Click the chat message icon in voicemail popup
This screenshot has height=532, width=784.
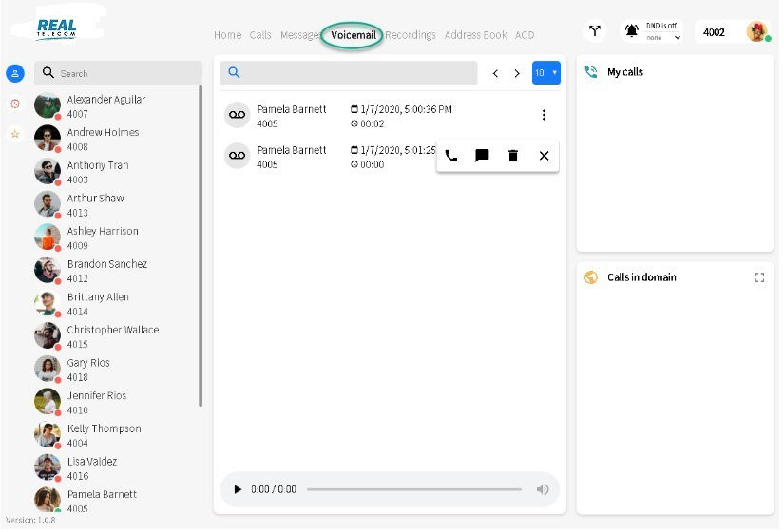tap(482, 156)
